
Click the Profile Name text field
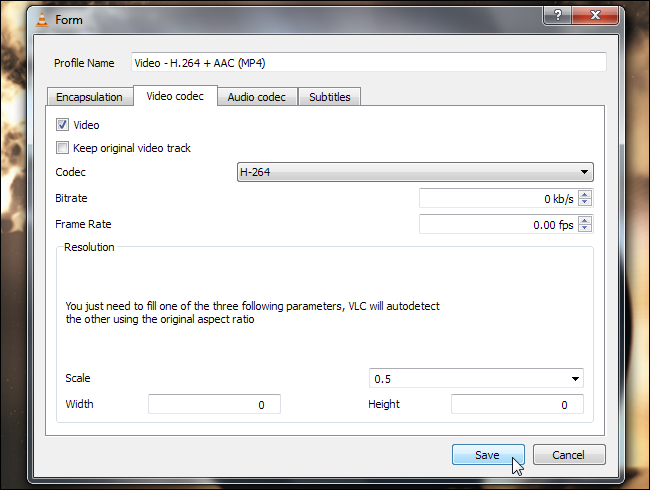tap(369, 63)
